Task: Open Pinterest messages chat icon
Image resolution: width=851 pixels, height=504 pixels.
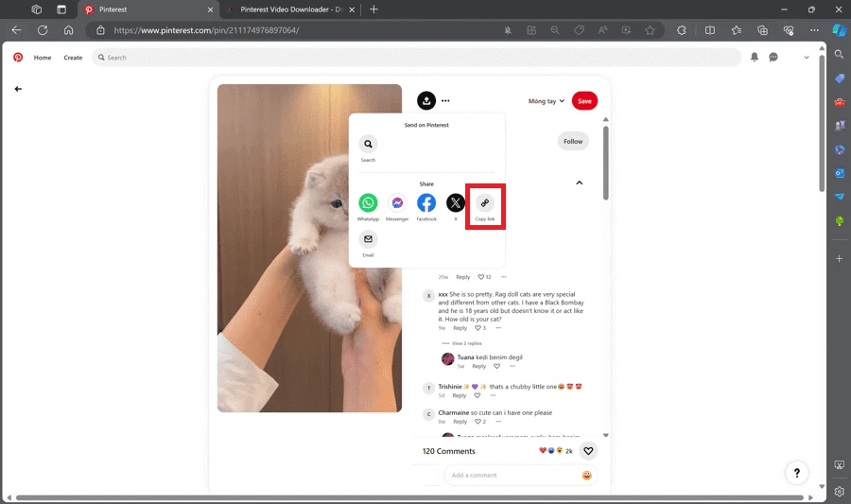Action: 773,57
